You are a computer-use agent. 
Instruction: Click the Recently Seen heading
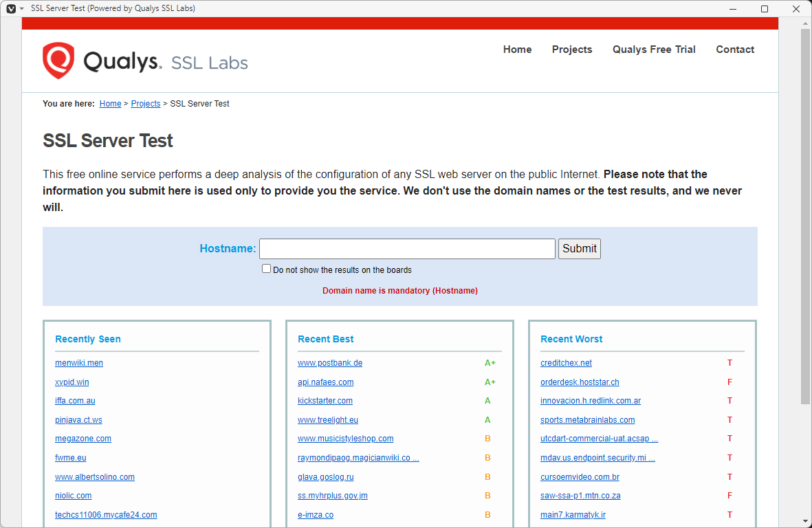pos(87,339)
